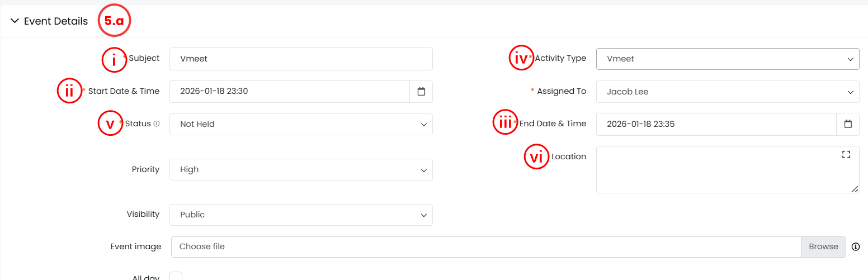The height and width of the screenshot is (280, 868).
Task: Click the Start Date & Time input field
Action: click(289, 92)
